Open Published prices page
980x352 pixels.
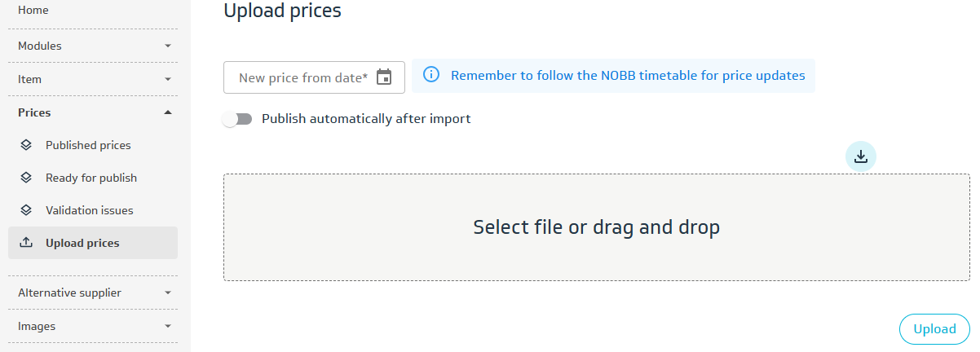88,145
